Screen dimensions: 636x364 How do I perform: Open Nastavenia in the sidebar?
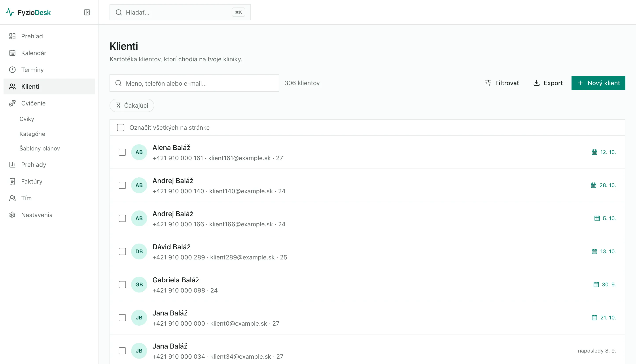click(x=49, y=215)
